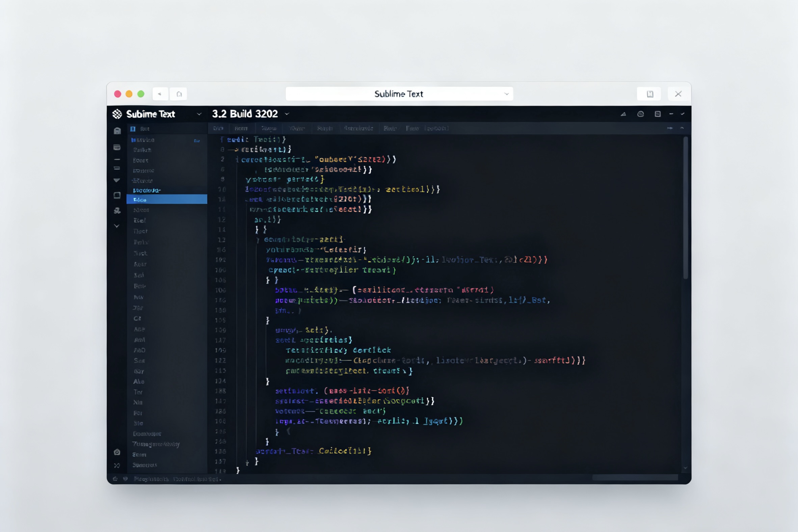Click the home icon in the activity sidebar
Image resolution: width=798 pixels, height=532 pixels.
click(x=117, y=131)
